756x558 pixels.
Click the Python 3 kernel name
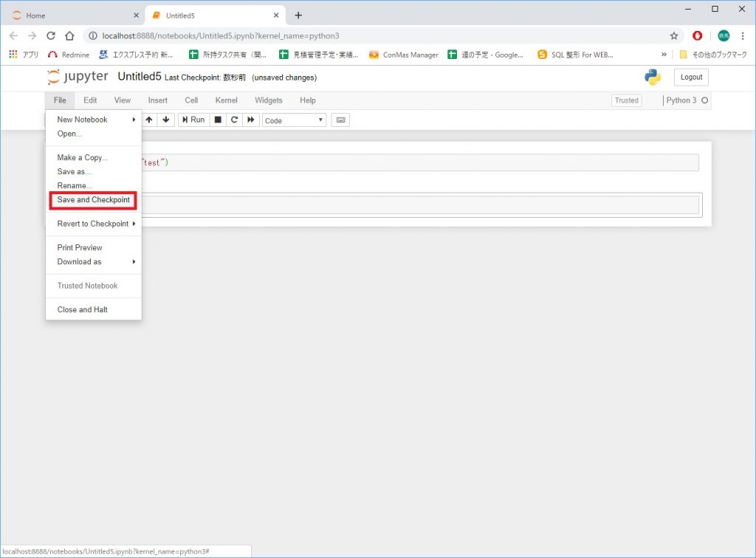point(681,100)
